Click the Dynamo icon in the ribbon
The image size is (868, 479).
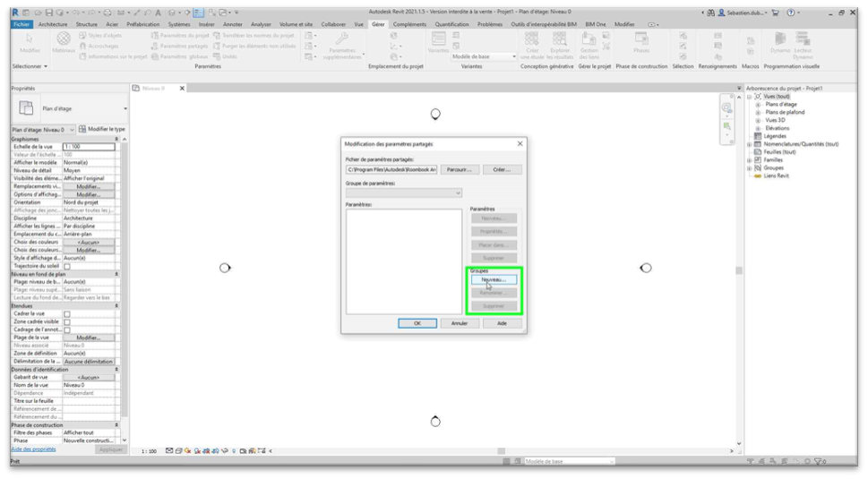[x=780, y=44]
